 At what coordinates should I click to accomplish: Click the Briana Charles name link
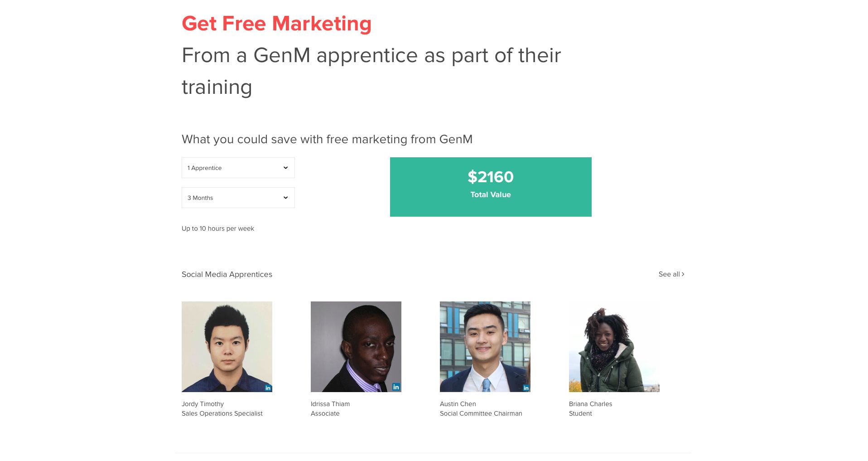tap(590, 404)
